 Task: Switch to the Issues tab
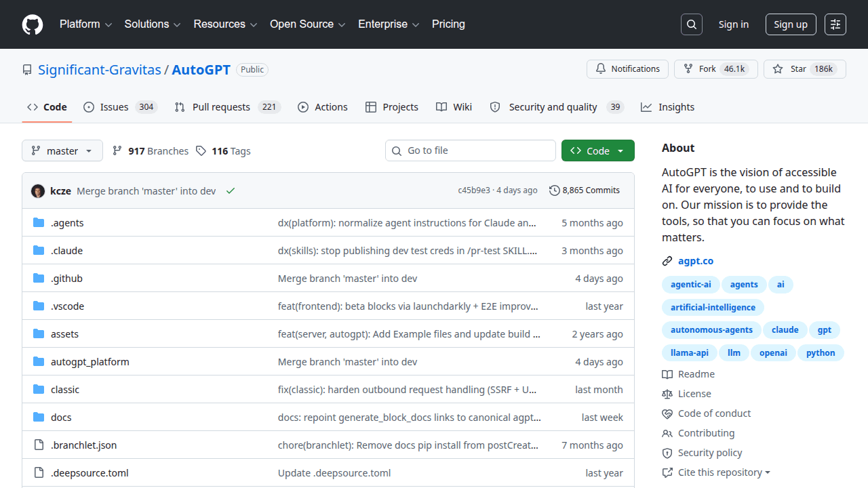point(120,107)
